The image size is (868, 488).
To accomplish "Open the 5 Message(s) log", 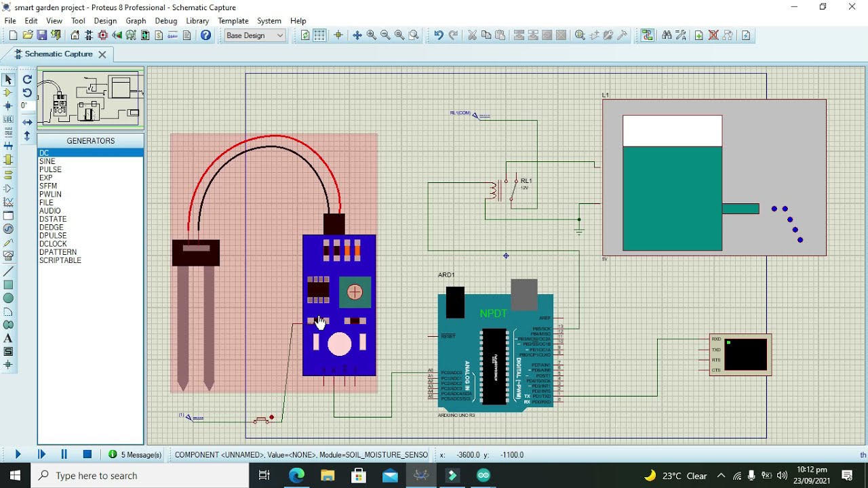I will (136, 455).
